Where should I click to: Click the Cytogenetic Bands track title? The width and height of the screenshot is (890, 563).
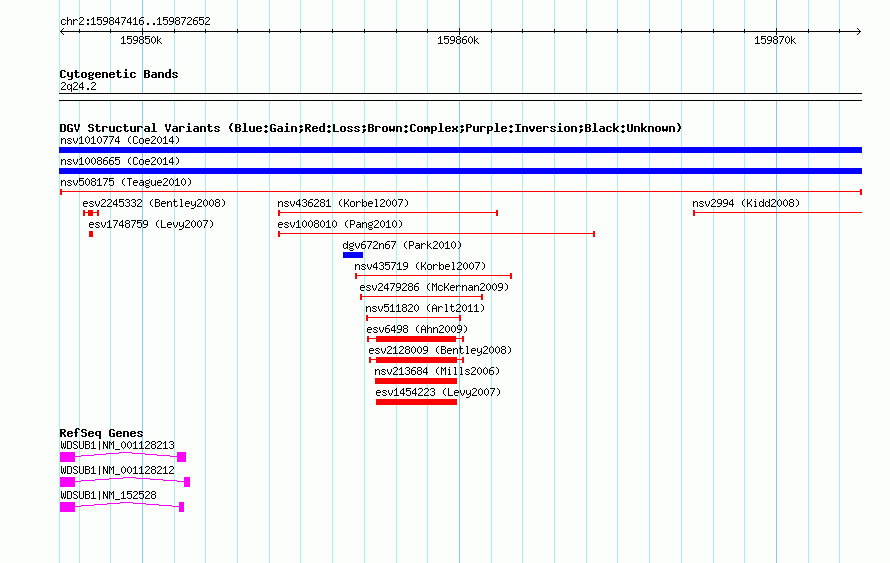pyautogui.click(x=119, y=74)
